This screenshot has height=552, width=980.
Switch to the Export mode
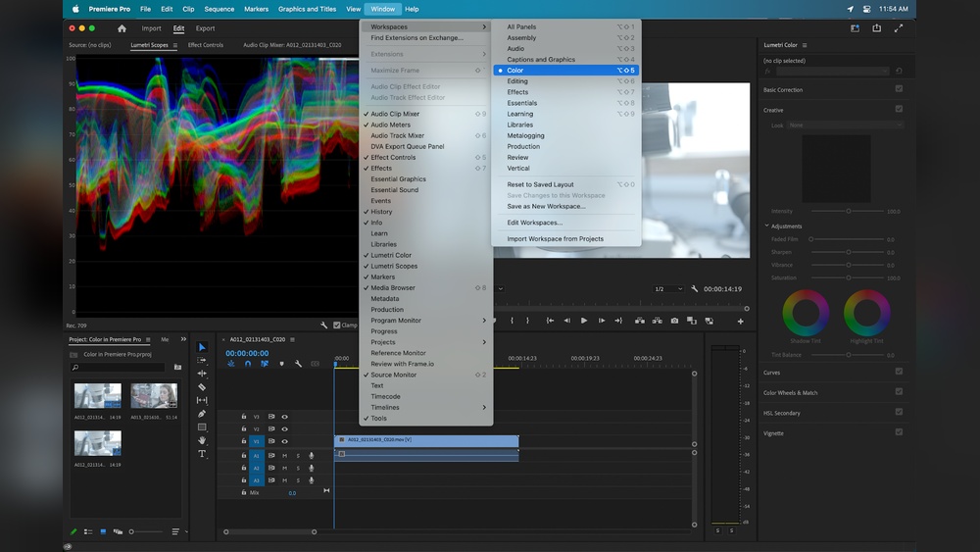point(205,28)
